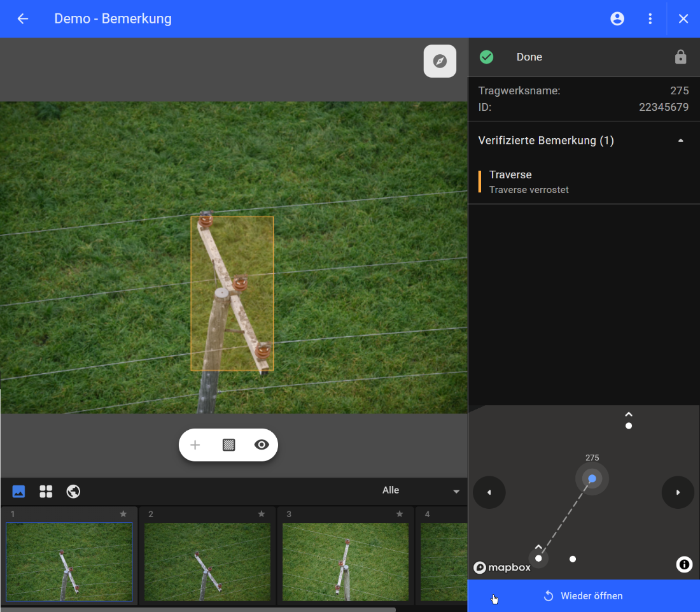This screenshot has height=612, width=700.
Task: Open the globe map view icon
Action: (x=73, y=491)
